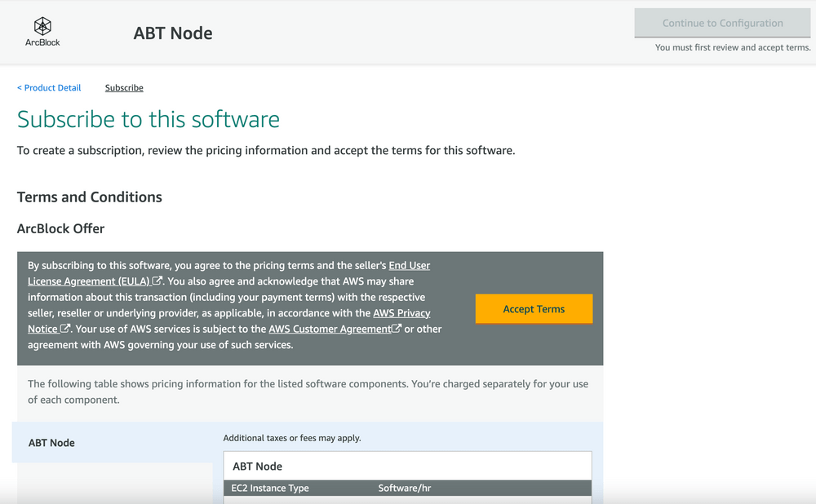The image size is (816, 504).
Task: Click the Terms and Conditions heading
Action: [x=90, y=197]
